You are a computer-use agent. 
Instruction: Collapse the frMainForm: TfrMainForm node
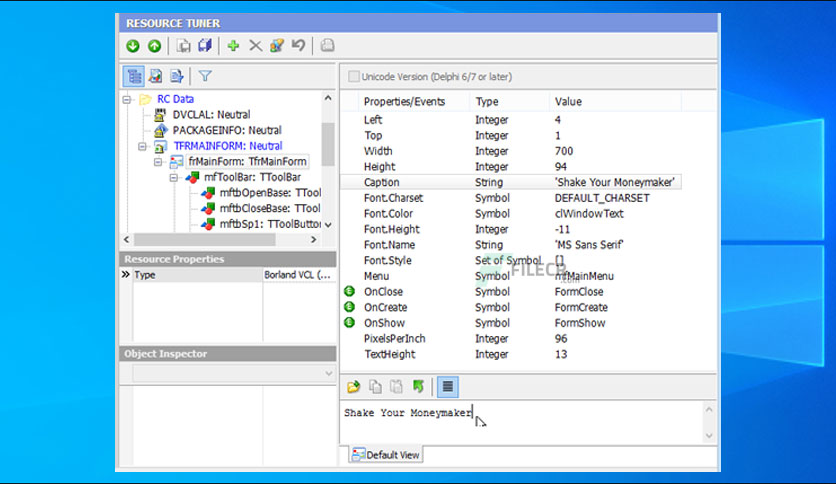click(x=158, y=162)
